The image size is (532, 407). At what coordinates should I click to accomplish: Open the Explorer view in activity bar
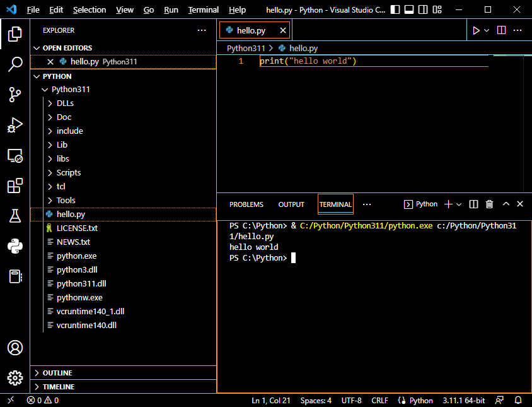click(15, 34)
